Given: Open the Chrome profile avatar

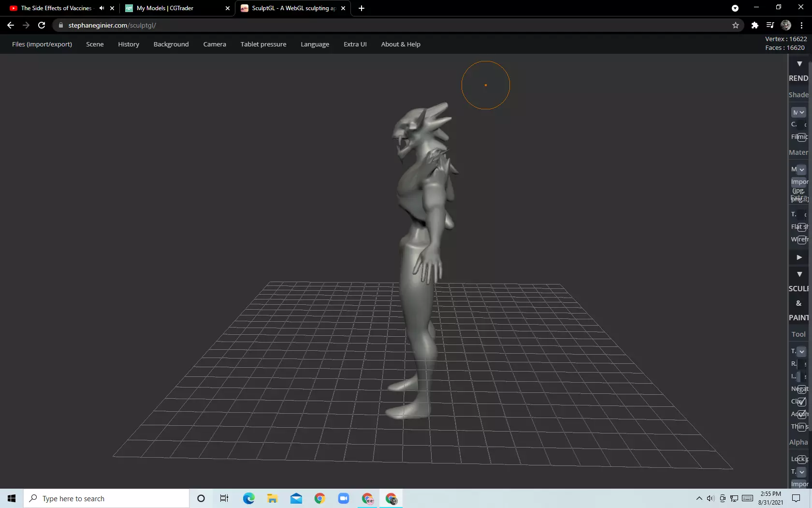Looking at the screenshot, I should pos(786,25).
